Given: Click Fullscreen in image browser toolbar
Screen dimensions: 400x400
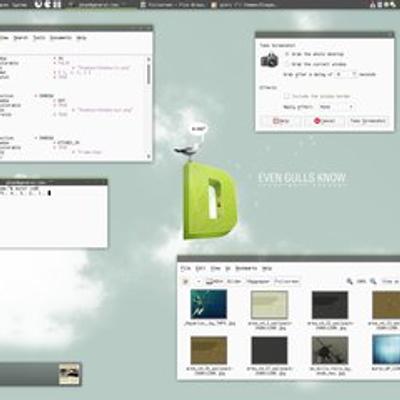Looking at the screenshot, I should coord(287,282).
